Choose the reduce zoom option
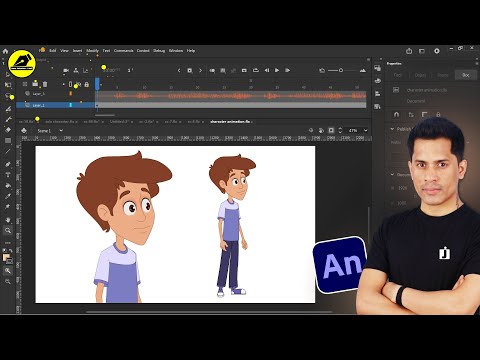 pos(8,282)
